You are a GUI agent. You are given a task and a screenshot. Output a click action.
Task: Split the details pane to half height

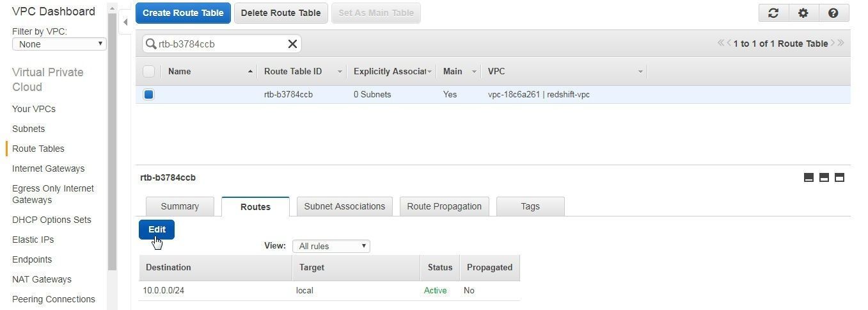click(x=824, y=177)
